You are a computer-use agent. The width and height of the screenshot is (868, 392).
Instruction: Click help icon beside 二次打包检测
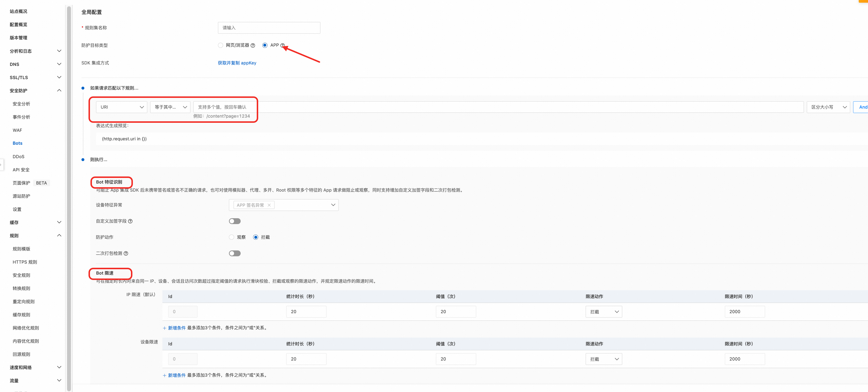126,253
